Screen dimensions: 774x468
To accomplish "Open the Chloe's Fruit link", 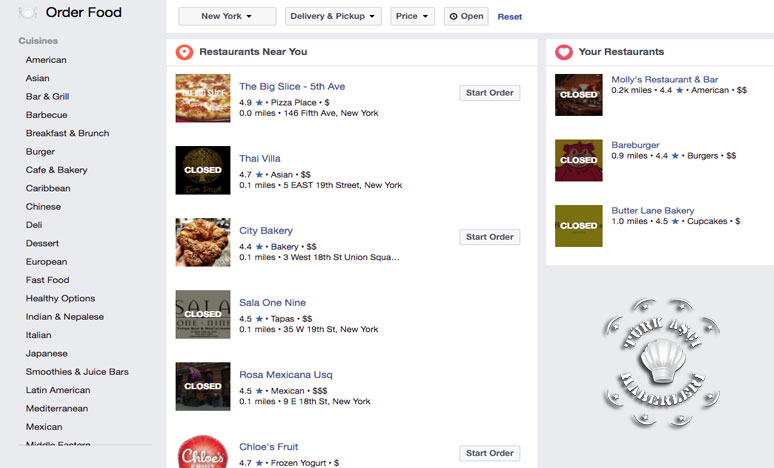I will click(x=269, y=447).
